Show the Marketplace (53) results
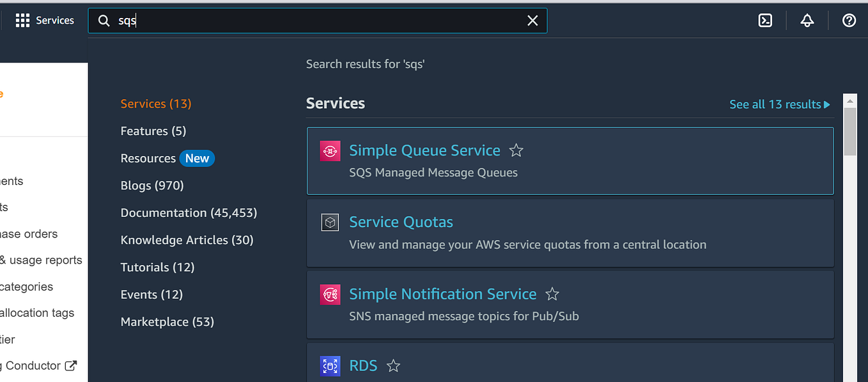The height and width of the screenshot is (382, 868). point(167,322)
